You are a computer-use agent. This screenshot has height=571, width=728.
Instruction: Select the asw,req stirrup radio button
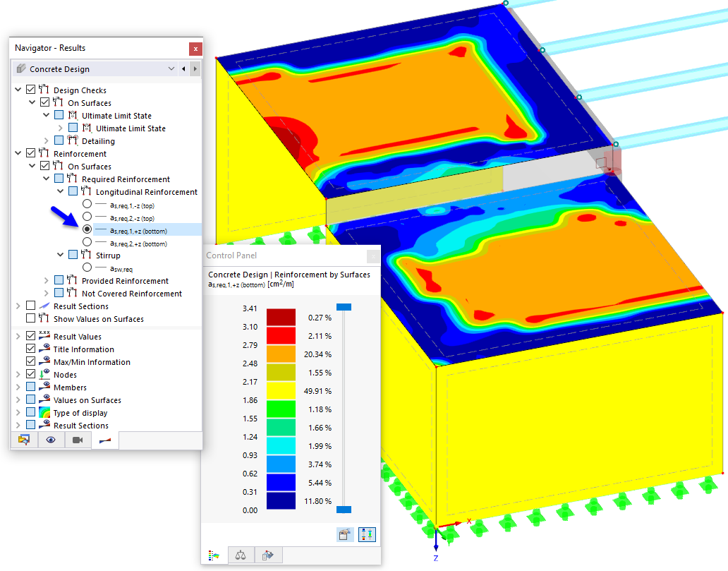click(x=87, y=268)
